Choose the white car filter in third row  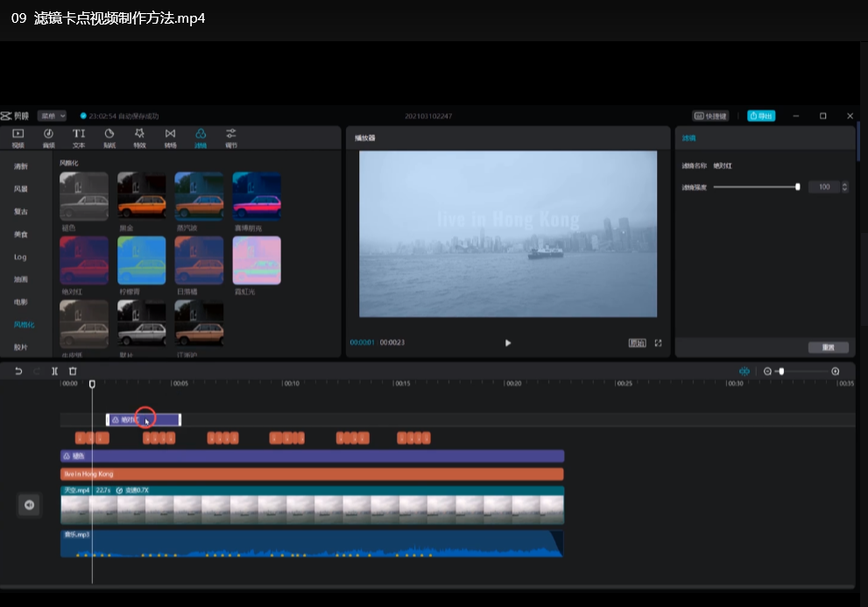tap(142, 324)
